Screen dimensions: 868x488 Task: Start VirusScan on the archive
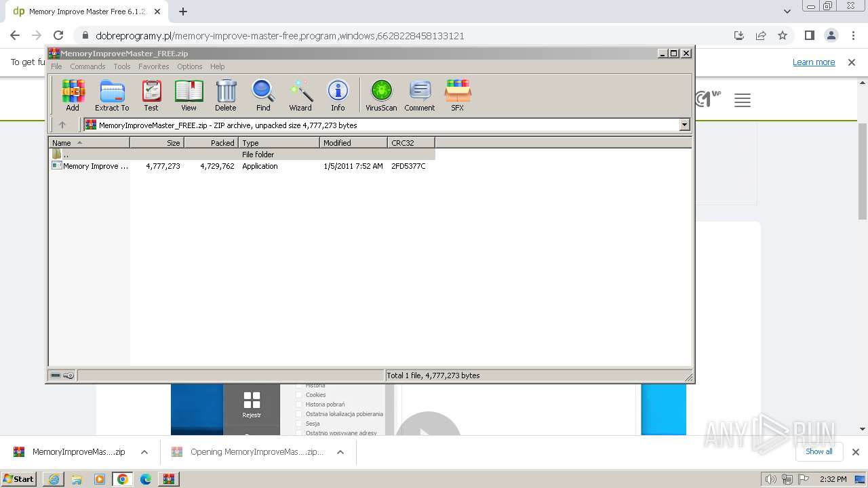point(381,95)
